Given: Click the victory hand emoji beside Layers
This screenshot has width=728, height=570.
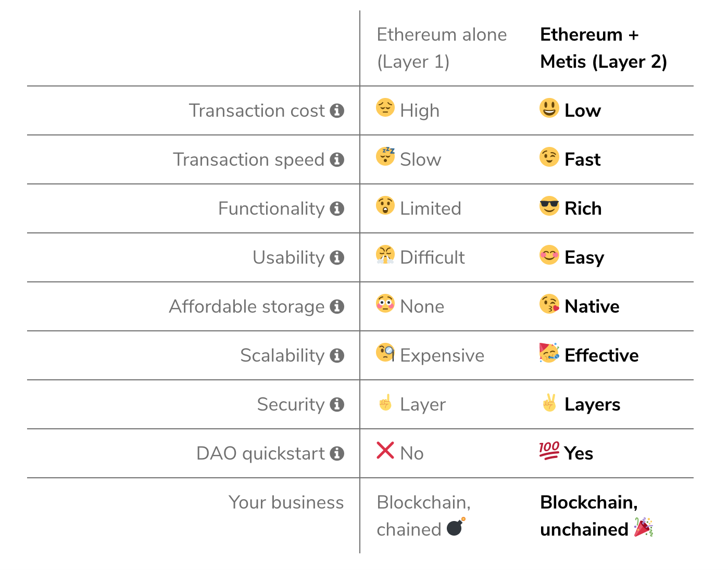Looking at the screenshot, I should pyautogui.click(x=549, y=402).
